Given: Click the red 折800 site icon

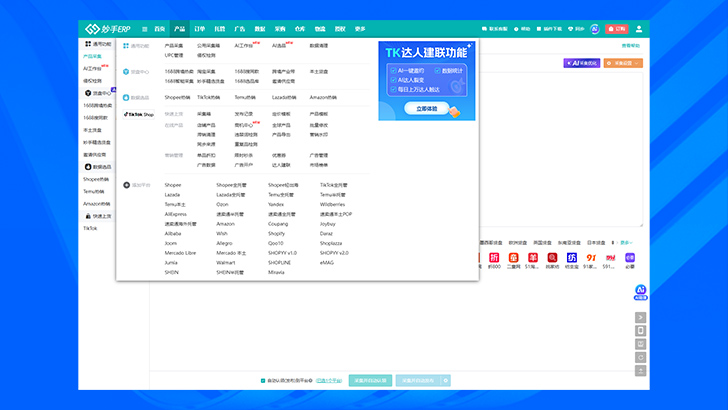Looking at the screenshot, I should point(494,258).
